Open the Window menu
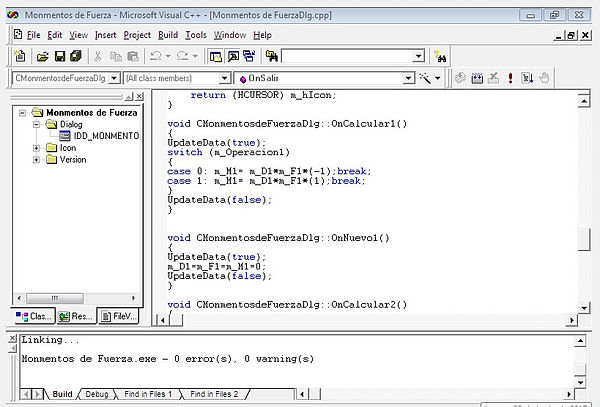The image size is (600, 407). [230, 35]
